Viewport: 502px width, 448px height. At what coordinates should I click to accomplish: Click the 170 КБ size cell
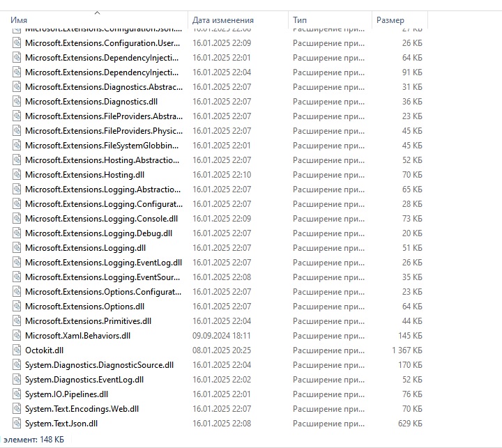coord(410,365)
